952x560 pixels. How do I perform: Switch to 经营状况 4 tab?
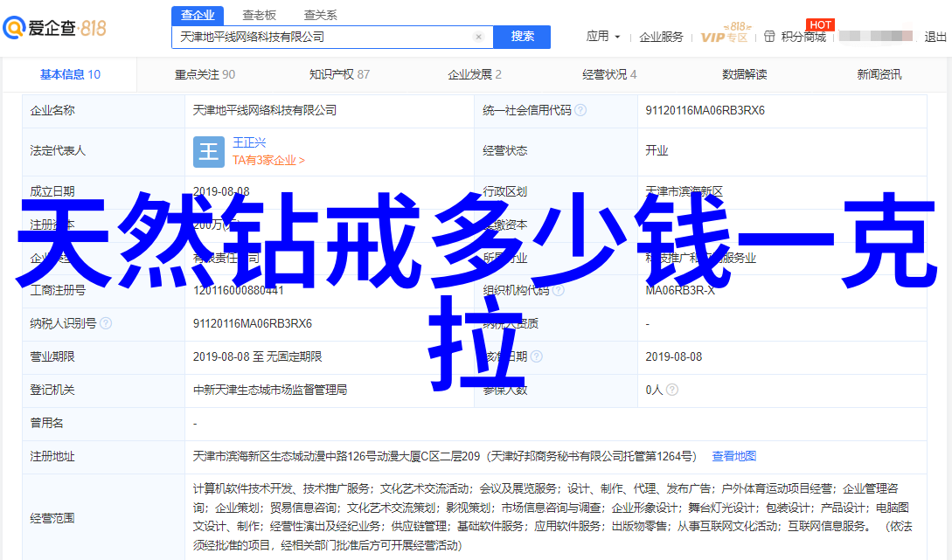[609, 74]
